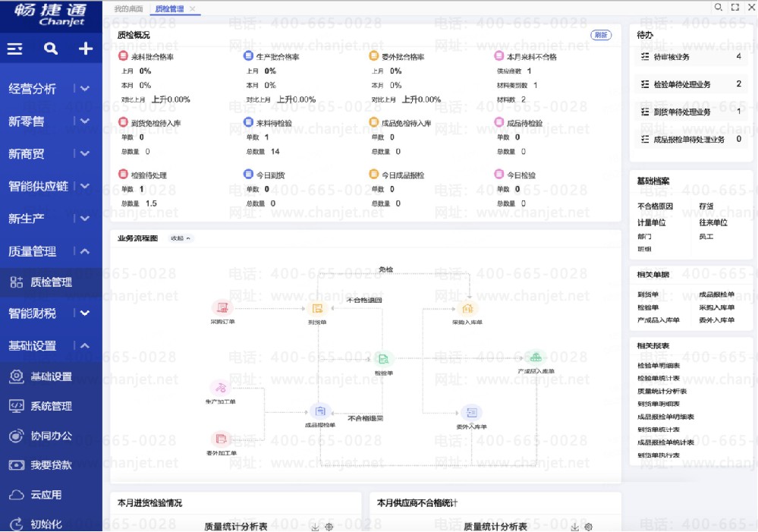Open 系统管理 in the sidebar
This screenshot has height=532, width=758.
point(51,406)
